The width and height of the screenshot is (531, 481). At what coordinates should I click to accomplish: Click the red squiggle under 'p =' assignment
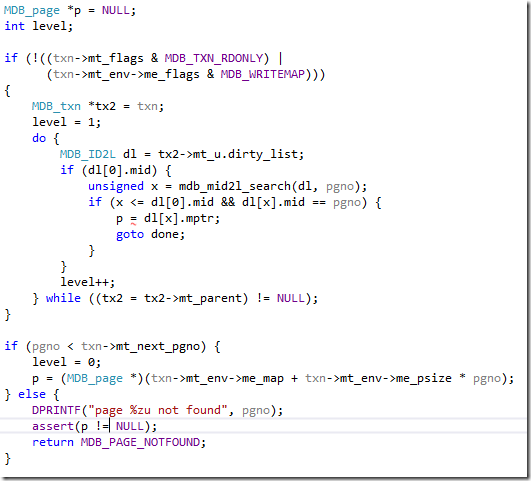tap(133, 224)
